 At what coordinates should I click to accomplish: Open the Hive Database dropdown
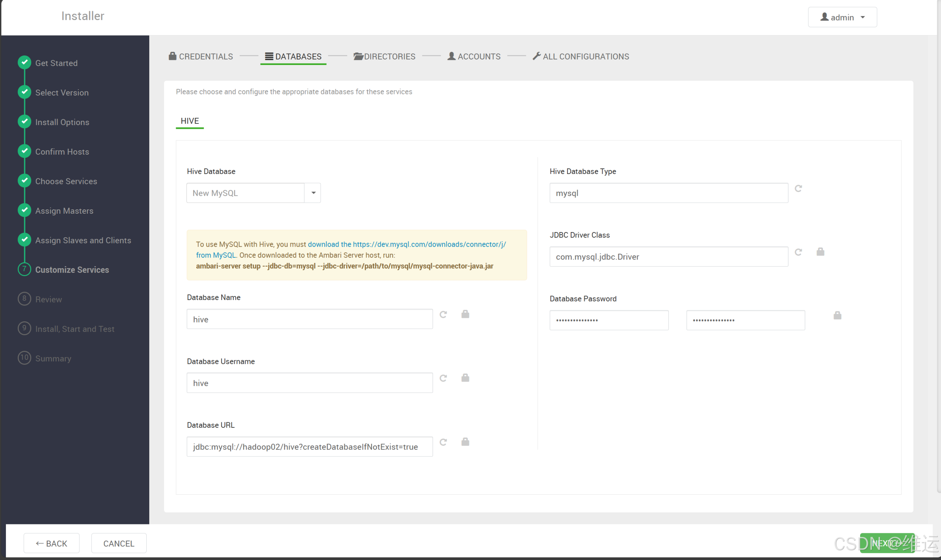pos(313,193)
